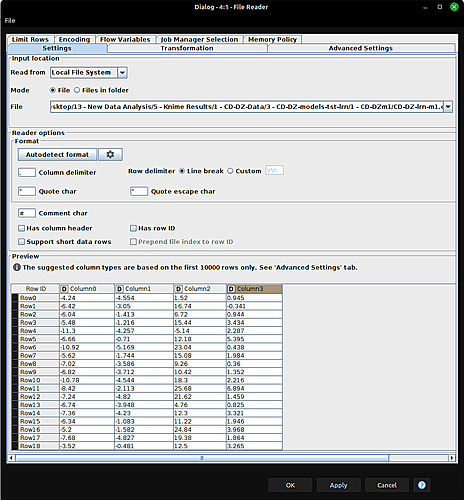The width and height of the screenshot is (464, 500).
Task: Open Read from file system dropdown
Action: [122, 73]
